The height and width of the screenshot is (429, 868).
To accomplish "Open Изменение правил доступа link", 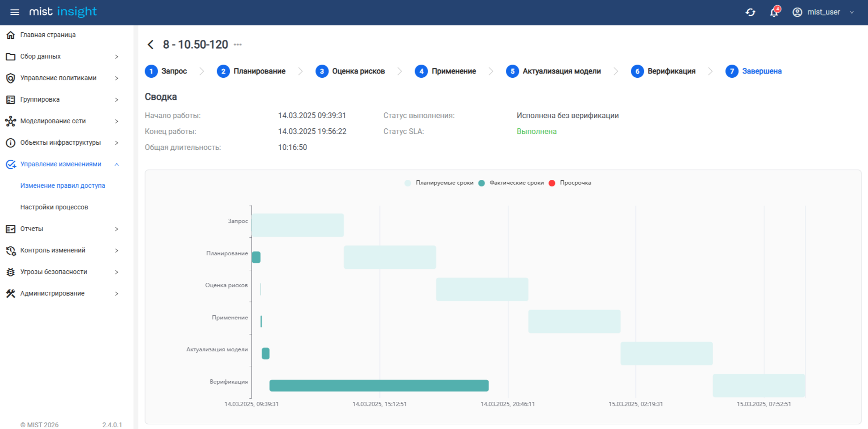I will click(x=63, y=185).
